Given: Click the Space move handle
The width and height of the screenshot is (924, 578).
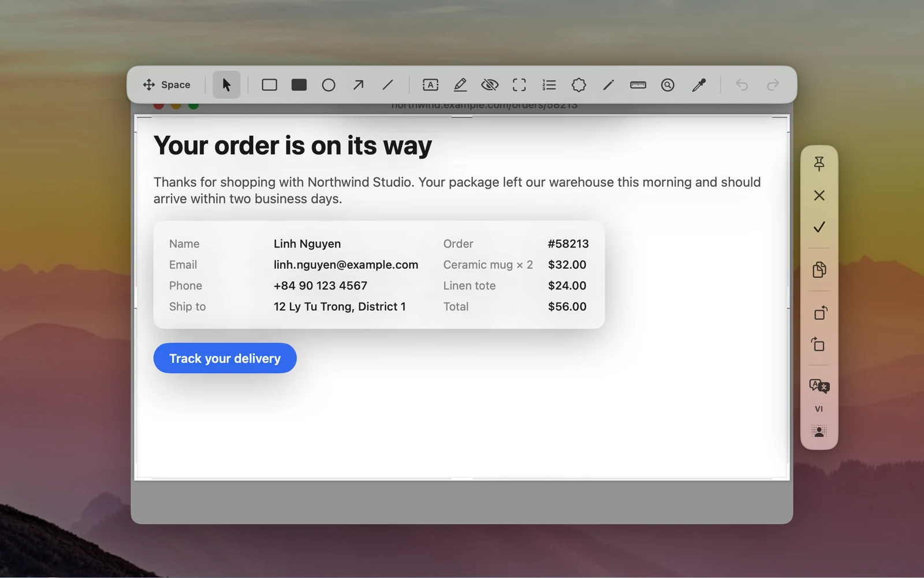Looking at the screenshot, I should click(x=166, y=85).
